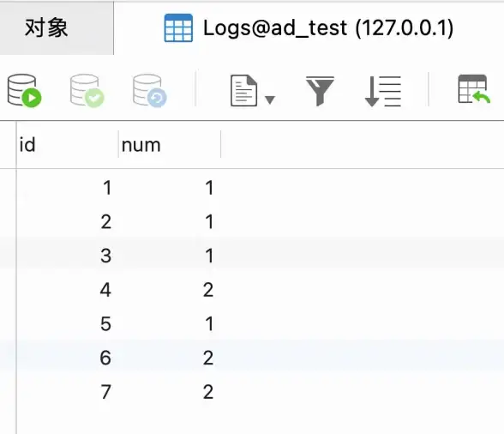The height and width of the screenshot is (434, 504).
Task: Select the id cell with value 5
Action: 68,323
